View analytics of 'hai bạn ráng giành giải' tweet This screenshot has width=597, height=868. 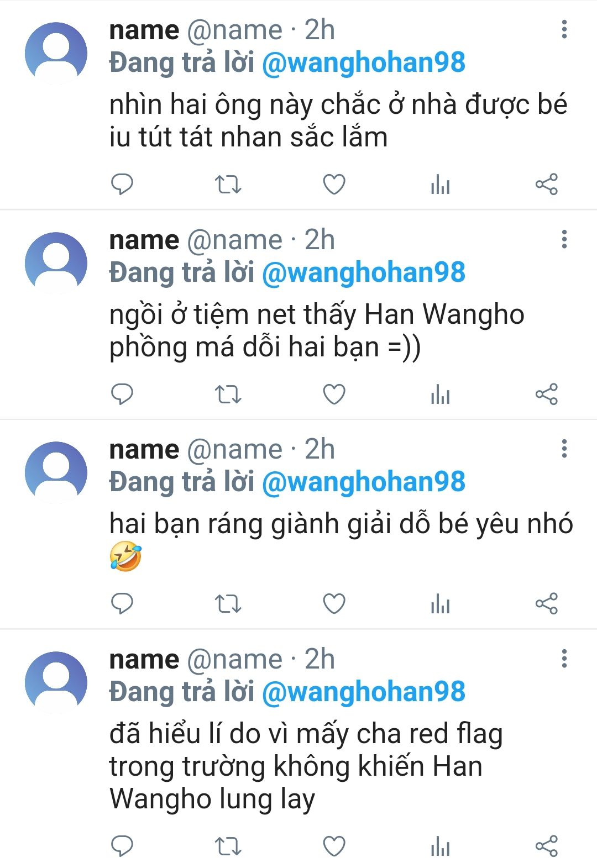click(440, 603)
